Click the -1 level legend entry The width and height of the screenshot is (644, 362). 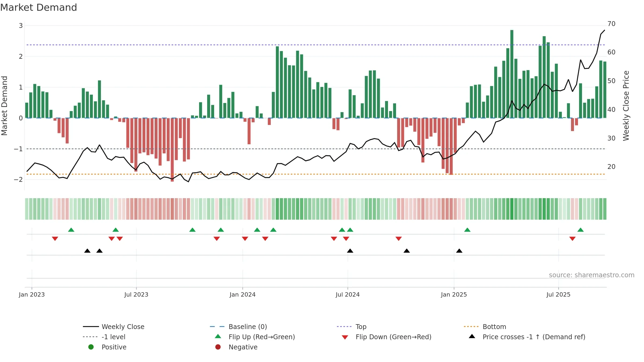(x=104, y=337)
